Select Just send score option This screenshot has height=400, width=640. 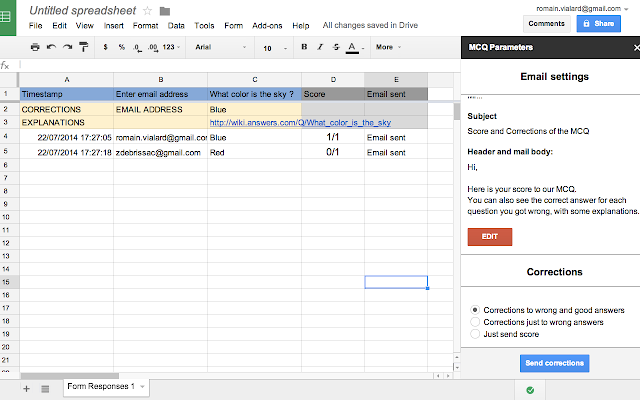point(475,334)
